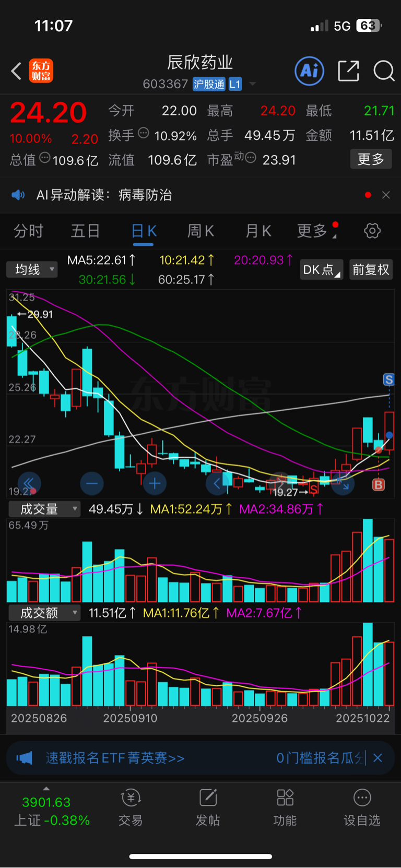This screenshot has height=868, width=401.
Task: Open the 均线 indicator dropdown
Action: click(x=32, y=269)
